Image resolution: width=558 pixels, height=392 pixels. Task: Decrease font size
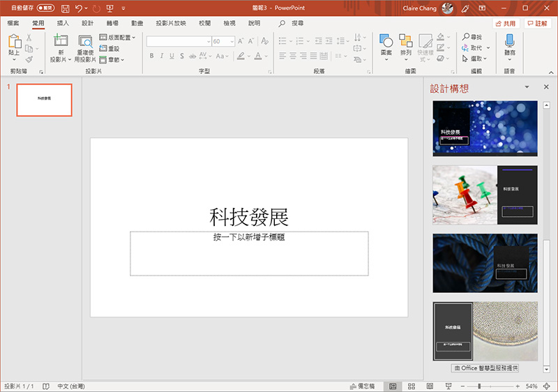pos(251,41)
